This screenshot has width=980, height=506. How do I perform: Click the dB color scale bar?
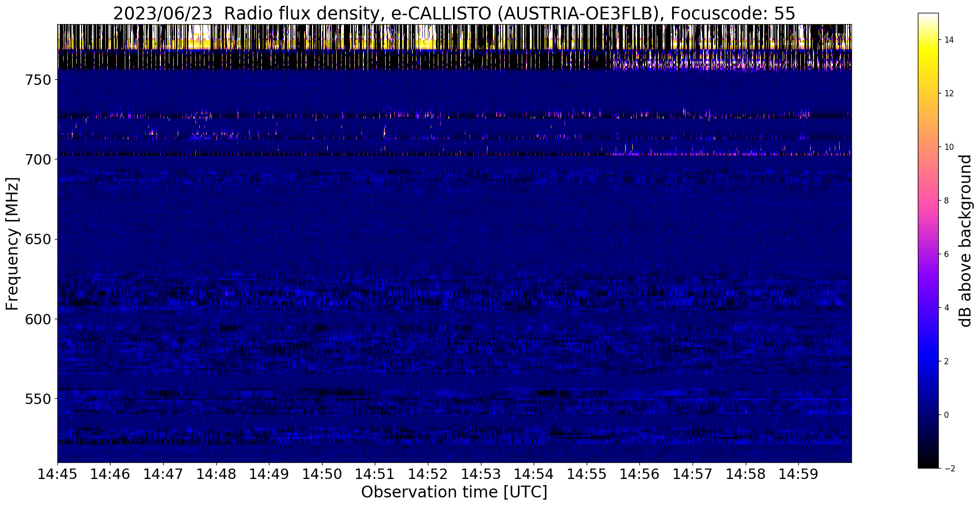928,240
